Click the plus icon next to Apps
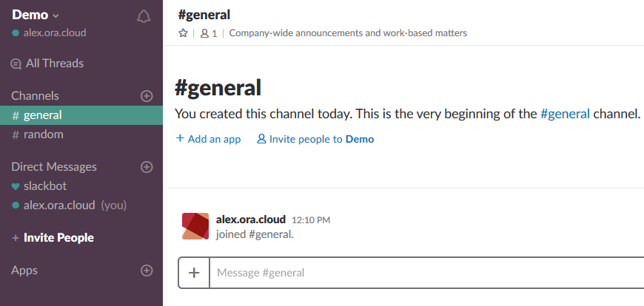 point(147,271)
